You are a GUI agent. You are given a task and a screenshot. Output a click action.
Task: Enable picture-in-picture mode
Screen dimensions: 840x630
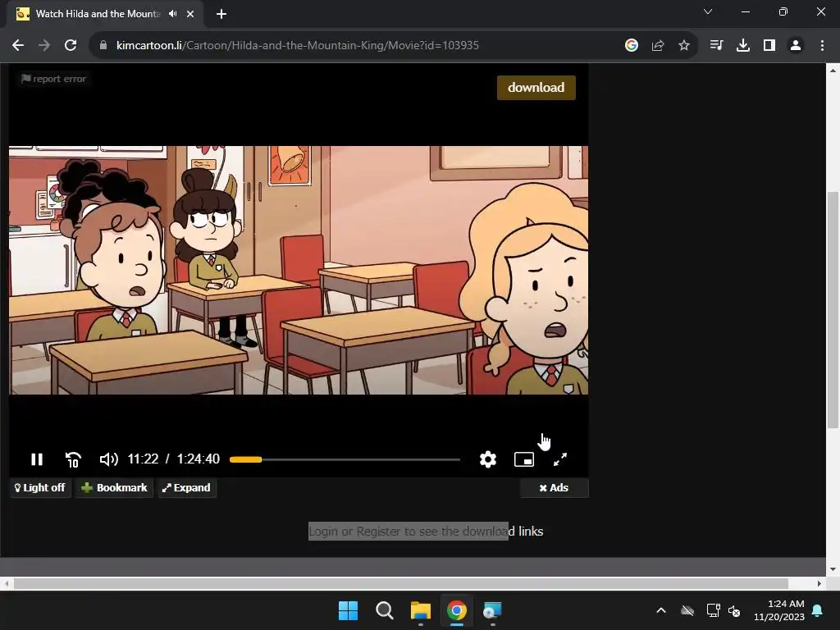524,459
